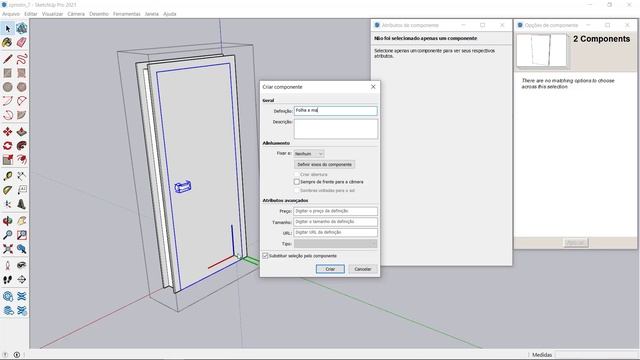
Task: Choose the Offset tool
Action: (22, 160)
